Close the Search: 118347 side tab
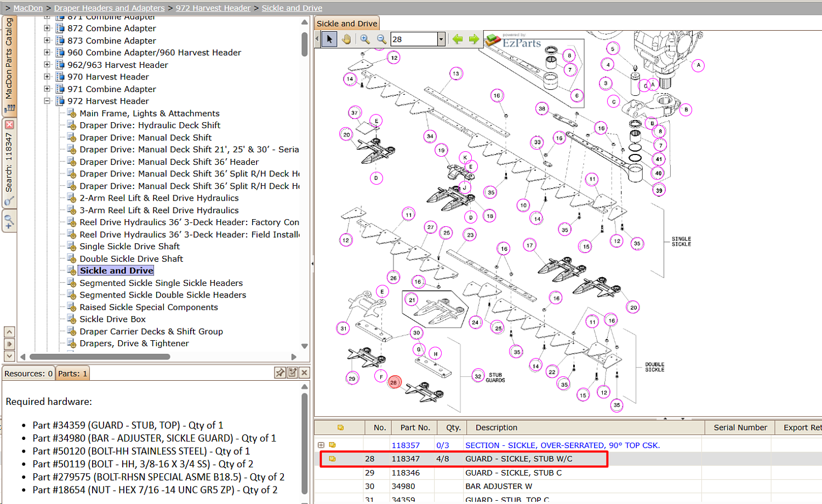The width and height of the screenshot is (822, 504). [x=9, y=124]
